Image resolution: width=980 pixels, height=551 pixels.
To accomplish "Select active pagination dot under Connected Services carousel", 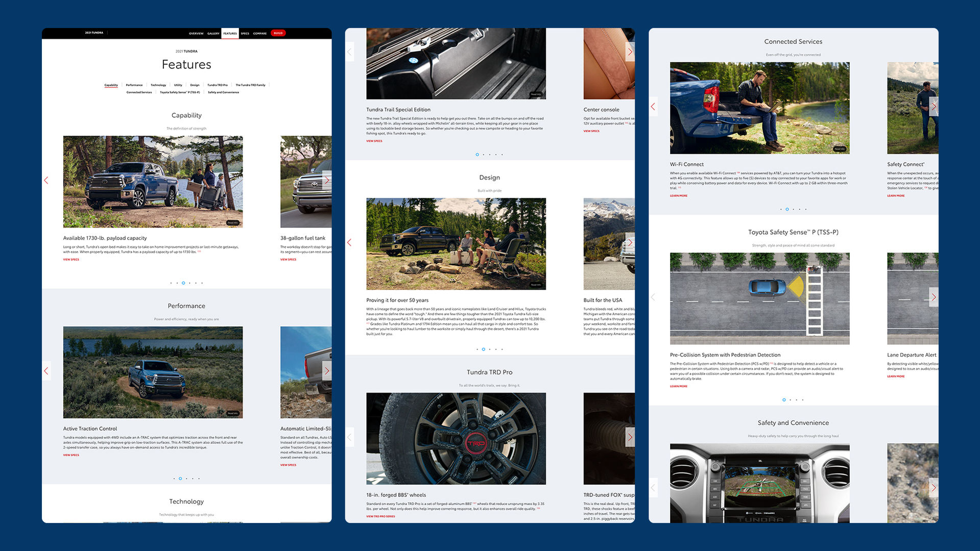I will [787, 209].
